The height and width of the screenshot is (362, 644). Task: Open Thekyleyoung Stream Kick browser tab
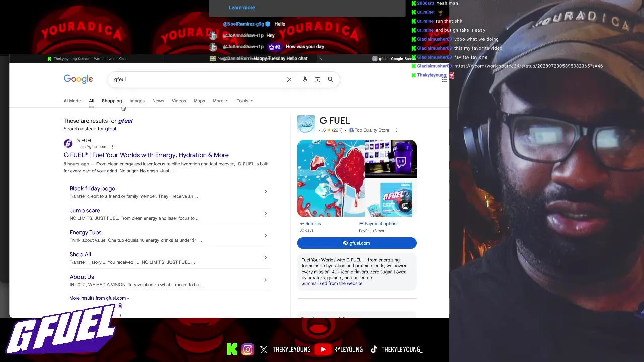coord(87,59)
